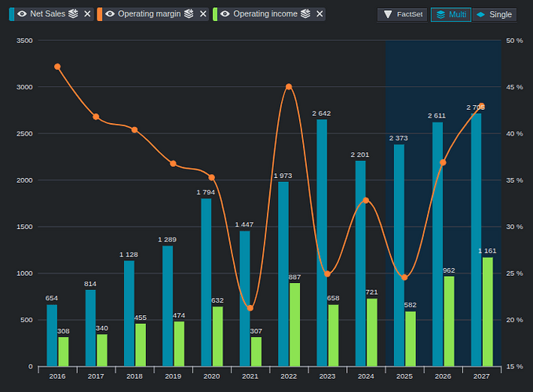Click the 1 161 operating income value label
Viewport: 533px width, 392px height.
(487, 251)
